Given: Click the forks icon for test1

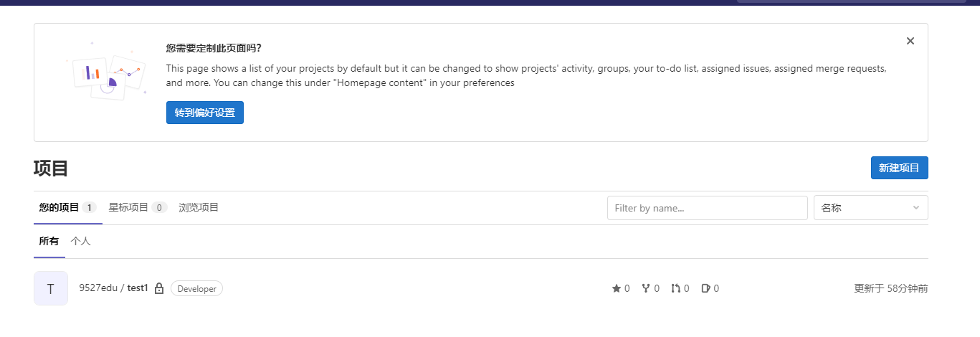Looking at the screenshot, I should (646, 288).
